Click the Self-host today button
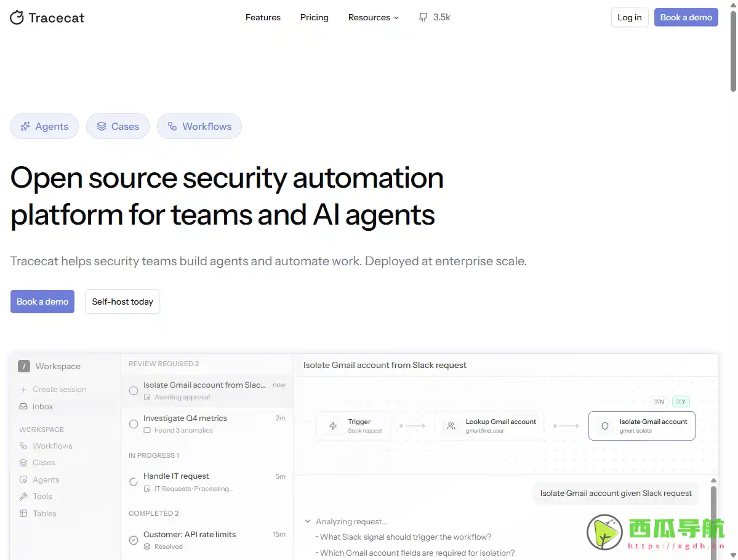This screenshot has height=560, width=738. (122, 302)
